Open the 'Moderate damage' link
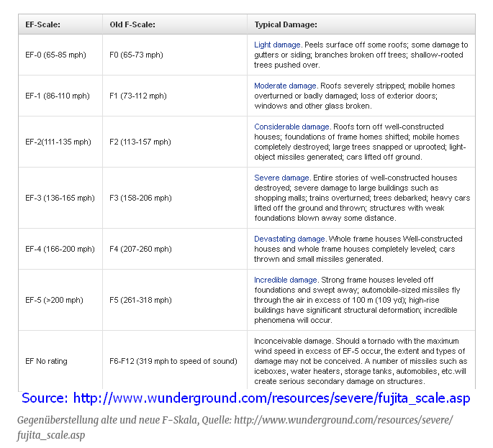 [x=285, y=86]
